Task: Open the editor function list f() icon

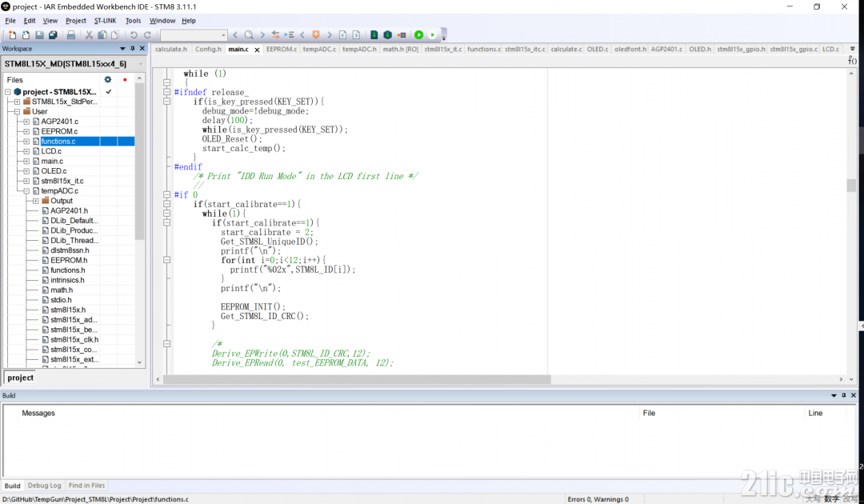Action: 852,60
